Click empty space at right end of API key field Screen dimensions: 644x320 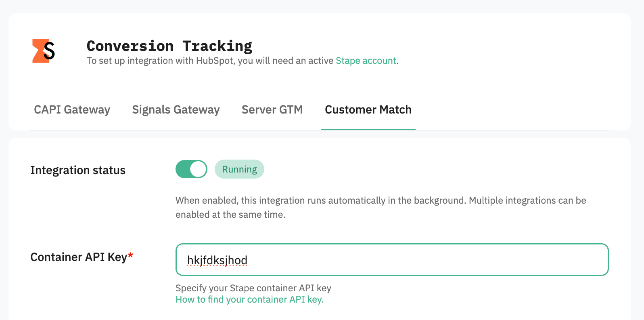point(565,260)
